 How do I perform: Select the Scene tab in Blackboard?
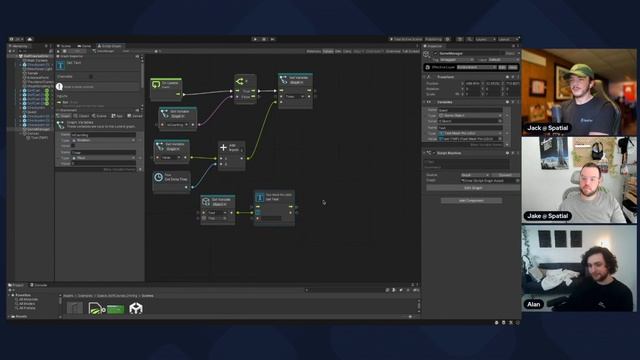point(99,116)
